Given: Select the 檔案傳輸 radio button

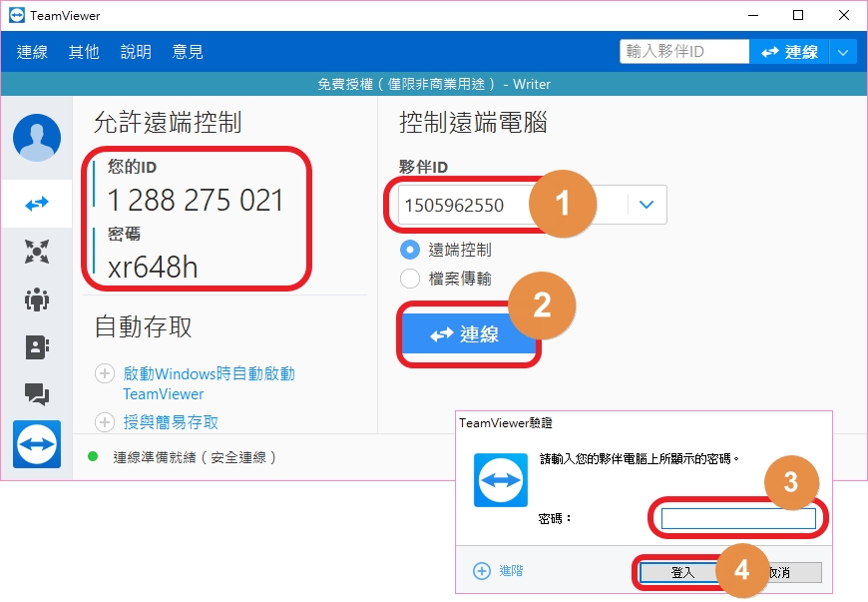Looking at the screenshot, I should [x=410, y=278].
